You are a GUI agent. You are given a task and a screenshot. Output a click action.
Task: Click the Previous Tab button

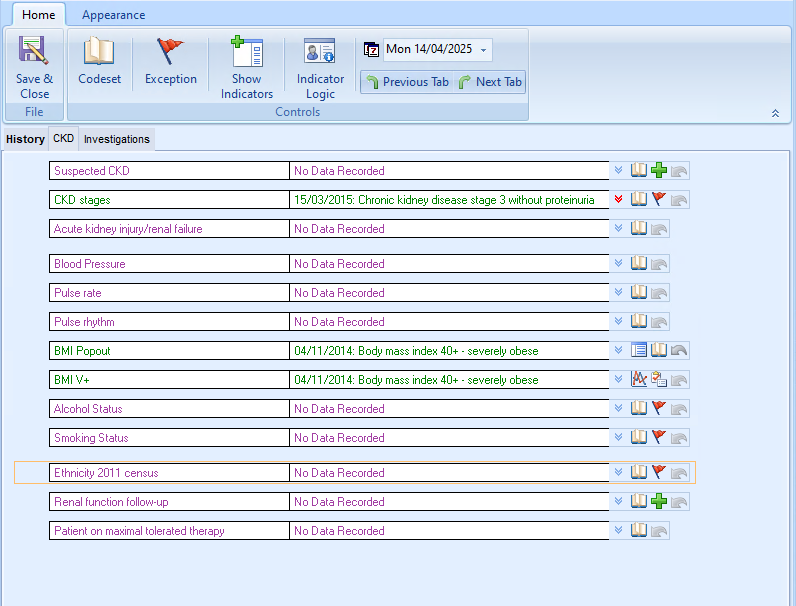coord(407,82)
